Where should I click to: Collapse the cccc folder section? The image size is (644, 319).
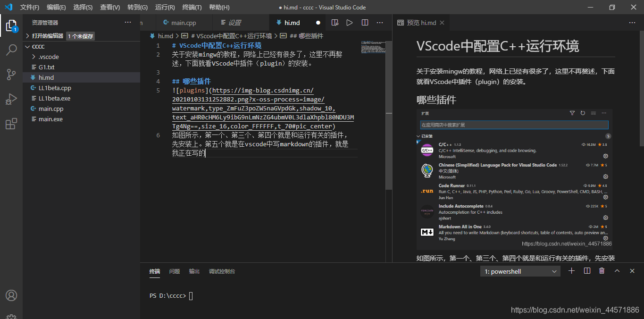81,46
